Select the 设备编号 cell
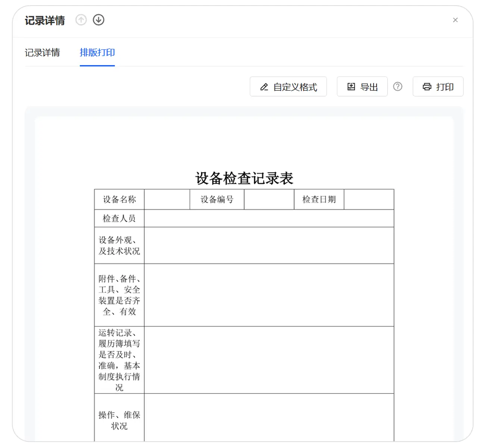Screen dimensions: 485x448 click(217, 199)
